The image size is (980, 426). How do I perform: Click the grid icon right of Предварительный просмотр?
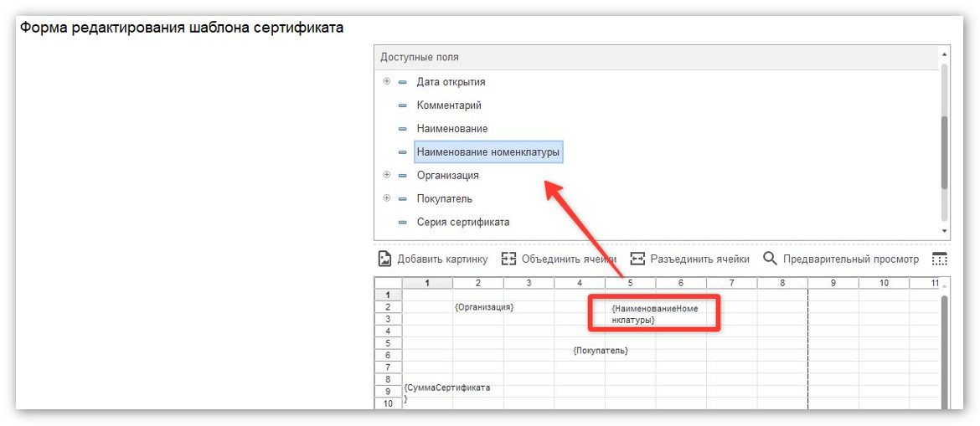pyautogui.click(x=939, y=259)
